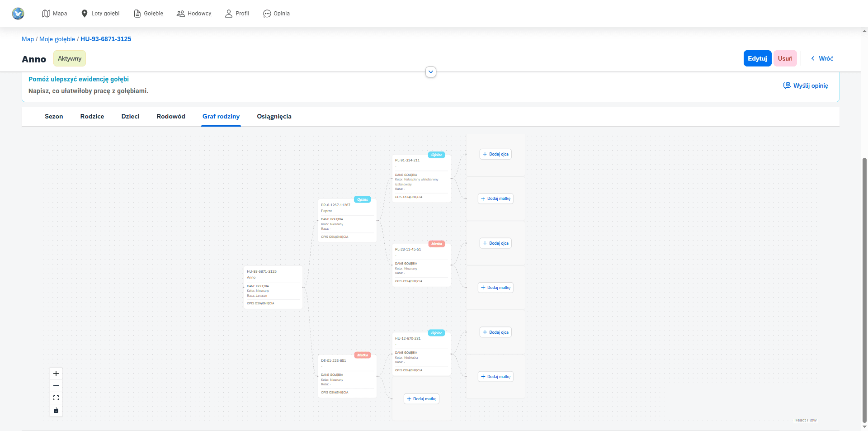Fit the graph to view

tap(56, 398)
